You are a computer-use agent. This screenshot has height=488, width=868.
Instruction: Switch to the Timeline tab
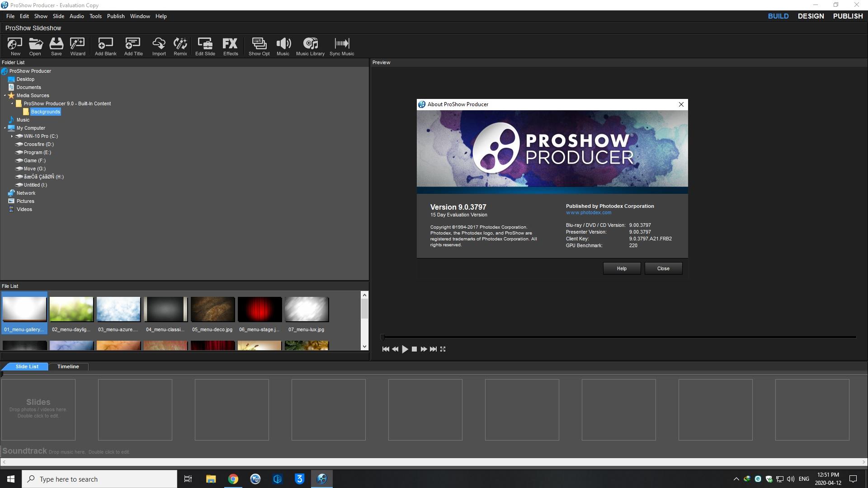[x=68, y=366]
